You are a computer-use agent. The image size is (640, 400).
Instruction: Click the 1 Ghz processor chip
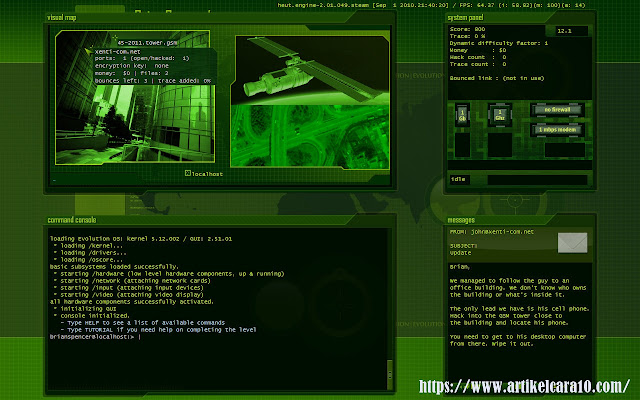point(500,115)
